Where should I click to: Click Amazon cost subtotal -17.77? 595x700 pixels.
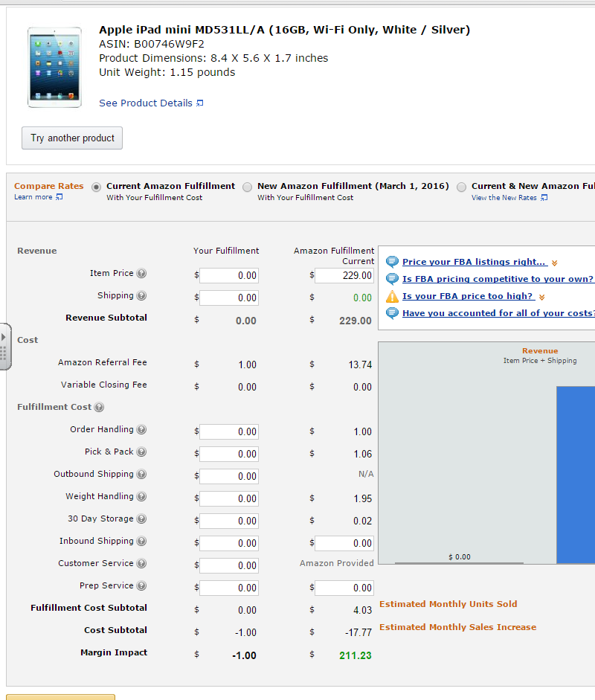358,632
